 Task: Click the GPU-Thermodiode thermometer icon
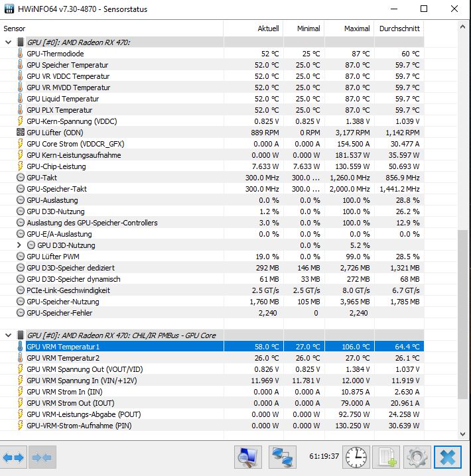pos(20,54)
